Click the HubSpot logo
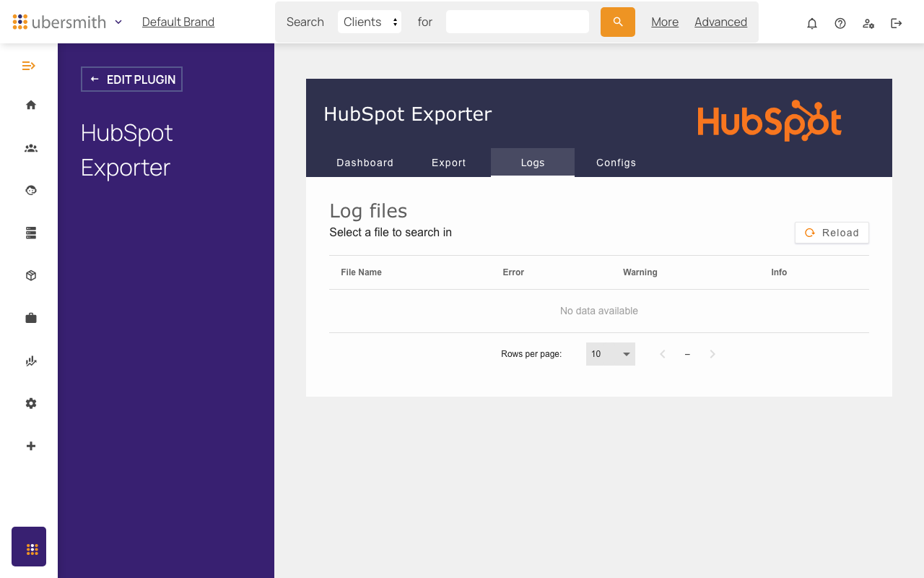Screen dimensions: 924x578 [x=770, y=120]
